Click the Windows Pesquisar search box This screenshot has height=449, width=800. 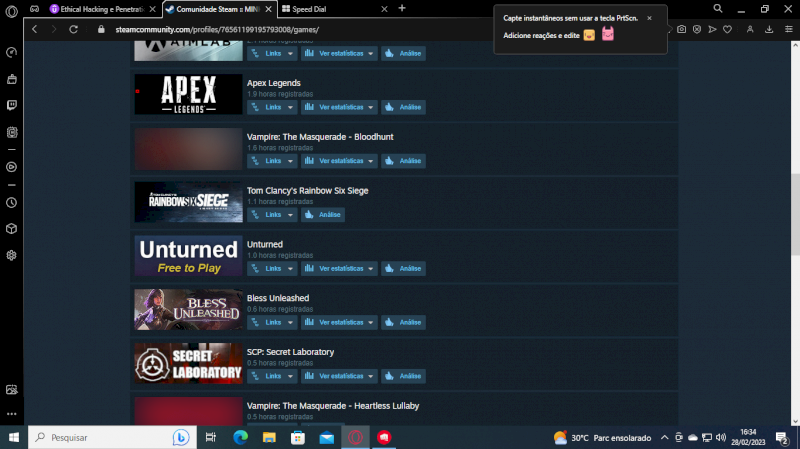tap(112, 437)
